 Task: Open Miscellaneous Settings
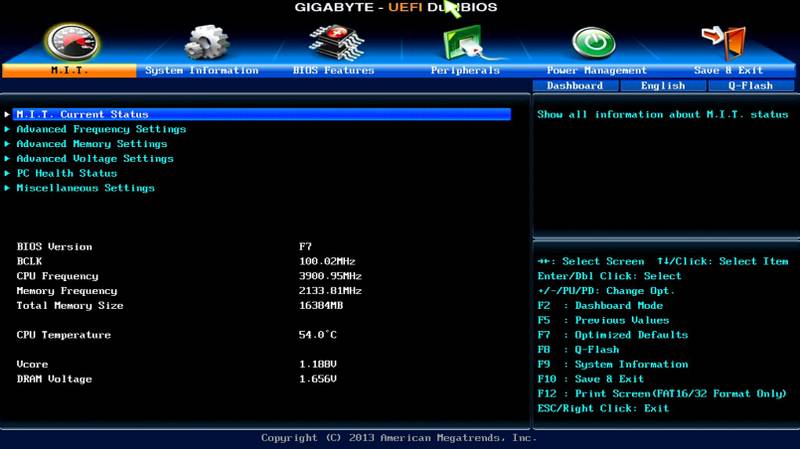85,188
